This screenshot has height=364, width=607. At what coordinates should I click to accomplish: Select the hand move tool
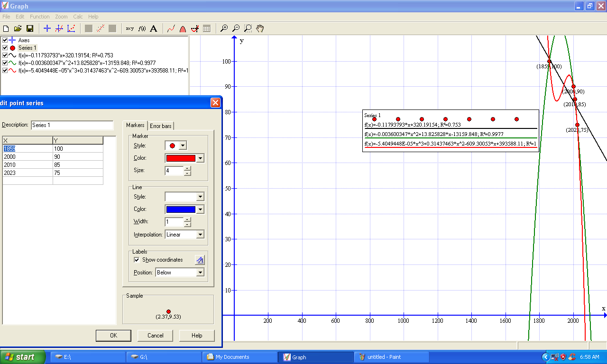[x=260, y=28]
